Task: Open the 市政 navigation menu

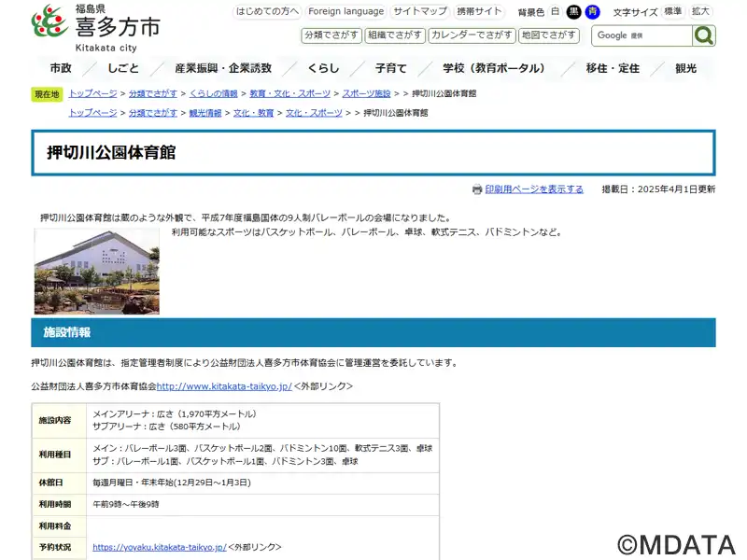Action: click(x=61, y=69)
